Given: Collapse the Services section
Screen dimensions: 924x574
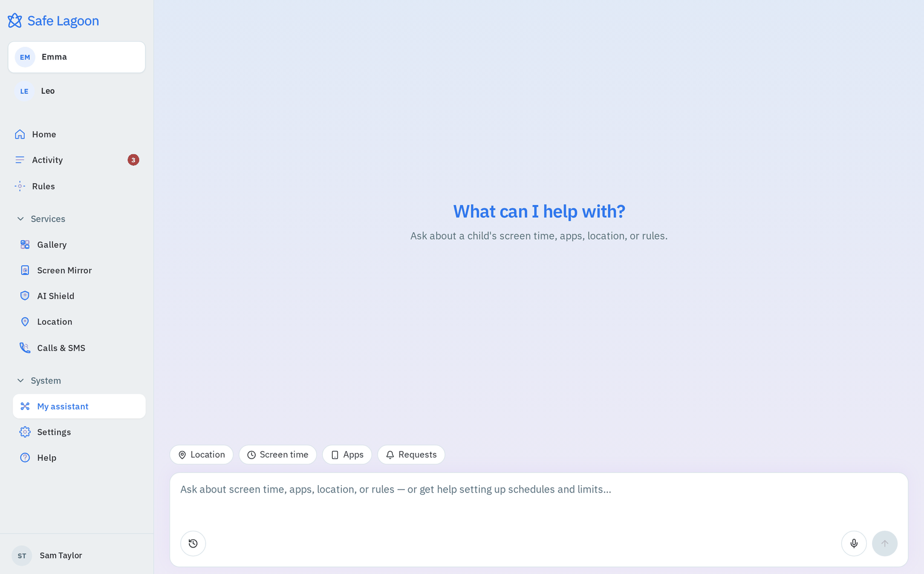Looking at the screenshot, I should coord(41,219).
